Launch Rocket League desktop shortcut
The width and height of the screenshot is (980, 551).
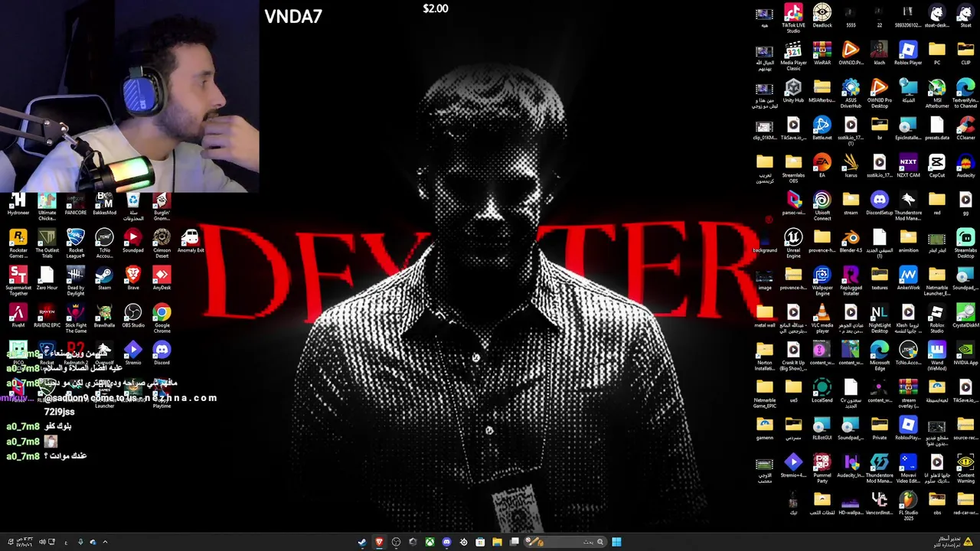click(76, 243)
